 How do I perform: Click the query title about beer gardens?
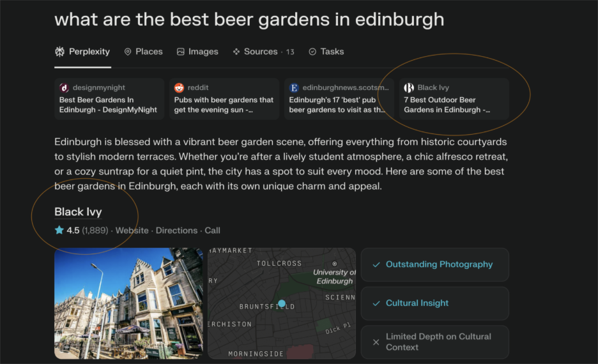point(249,19)
